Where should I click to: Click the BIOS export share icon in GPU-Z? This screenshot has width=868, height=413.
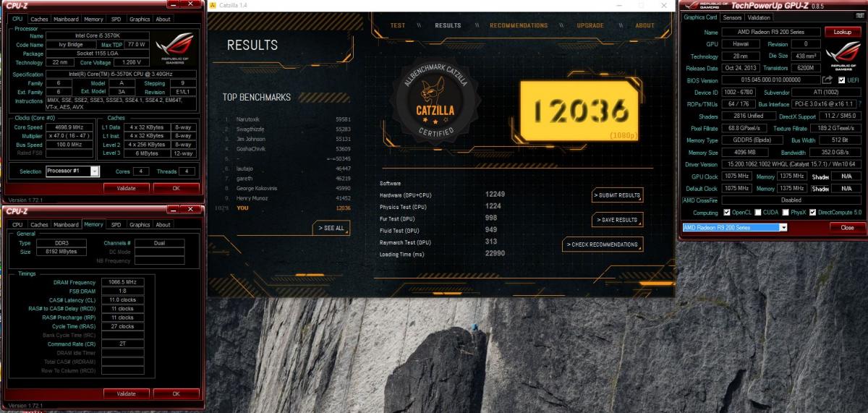[x=827, y=80]
